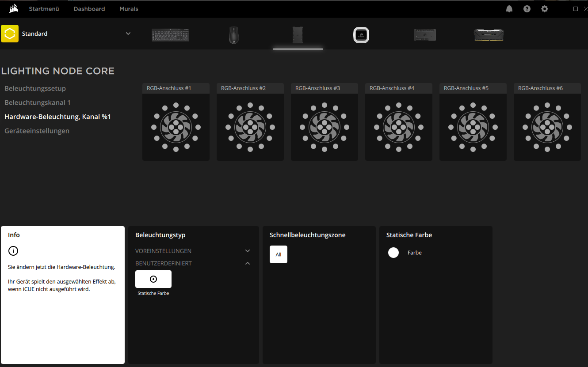
Task: Select Hardware-Beleuchtung, Kanal %1
Action: click(57, 117)
